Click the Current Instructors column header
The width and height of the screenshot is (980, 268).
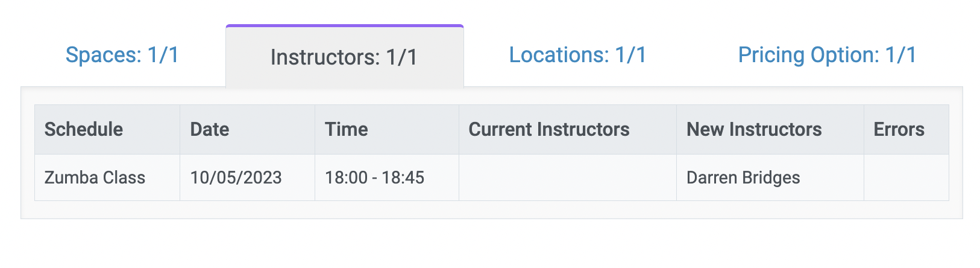pyautogui.click(x=568, y=129)
